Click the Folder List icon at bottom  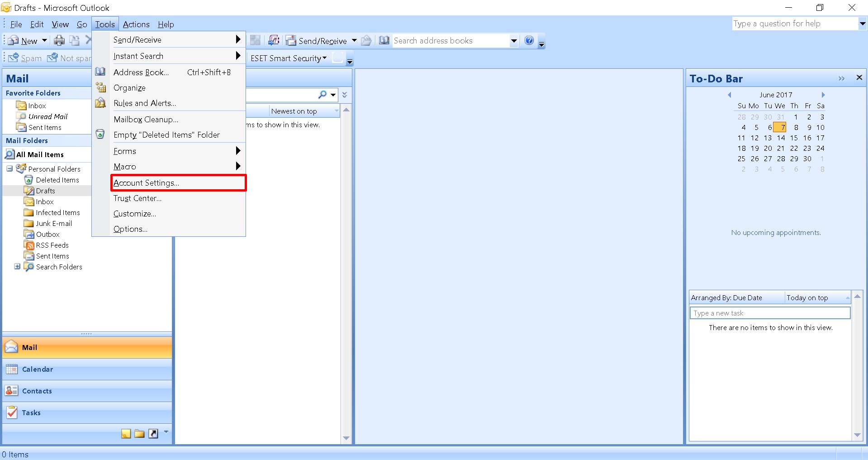click(x=139, y=434)
